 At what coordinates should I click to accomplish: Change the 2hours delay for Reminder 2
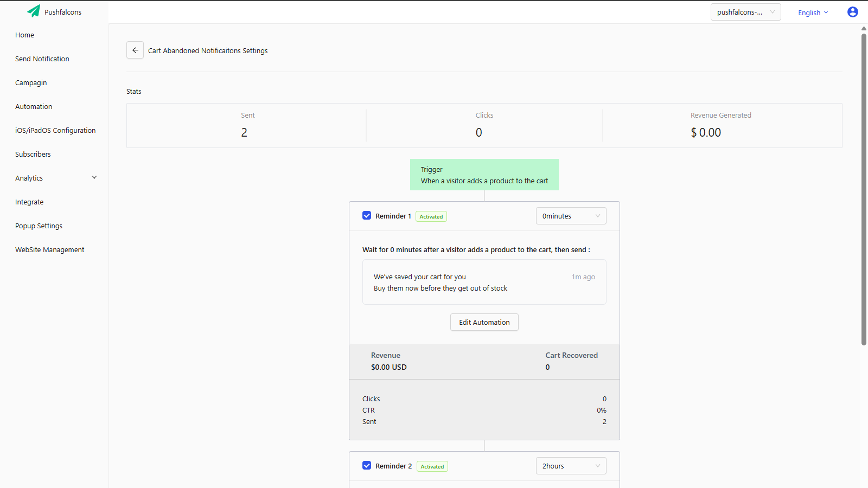click(571, 465)
